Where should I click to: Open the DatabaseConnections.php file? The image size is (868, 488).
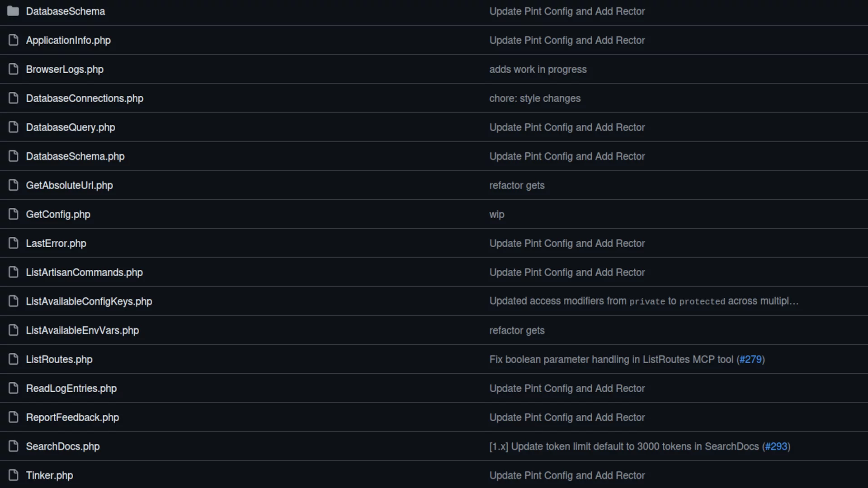(85, 99)
